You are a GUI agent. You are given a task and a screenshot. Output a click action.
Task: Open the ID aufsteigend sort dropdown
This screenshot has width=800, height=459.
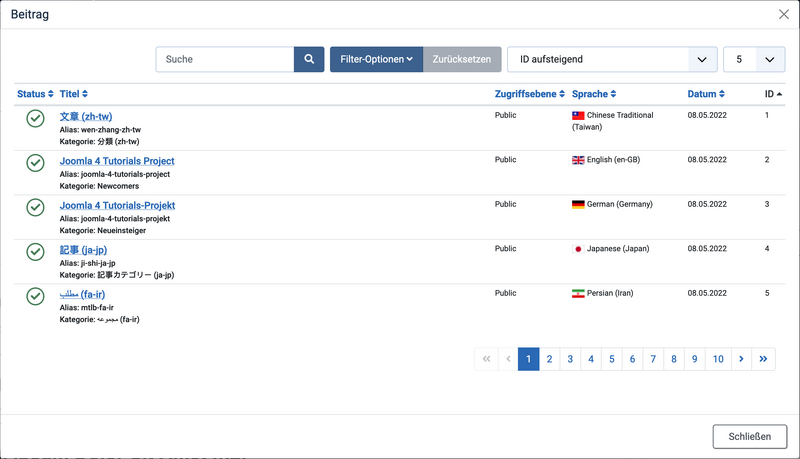click(612, 59)
